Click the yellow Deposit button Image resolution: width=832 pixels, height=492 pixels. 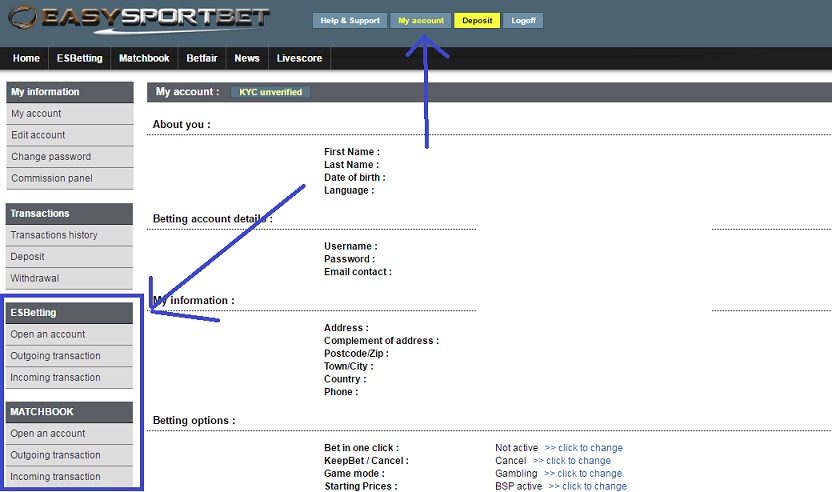click(x=477, y=21)
